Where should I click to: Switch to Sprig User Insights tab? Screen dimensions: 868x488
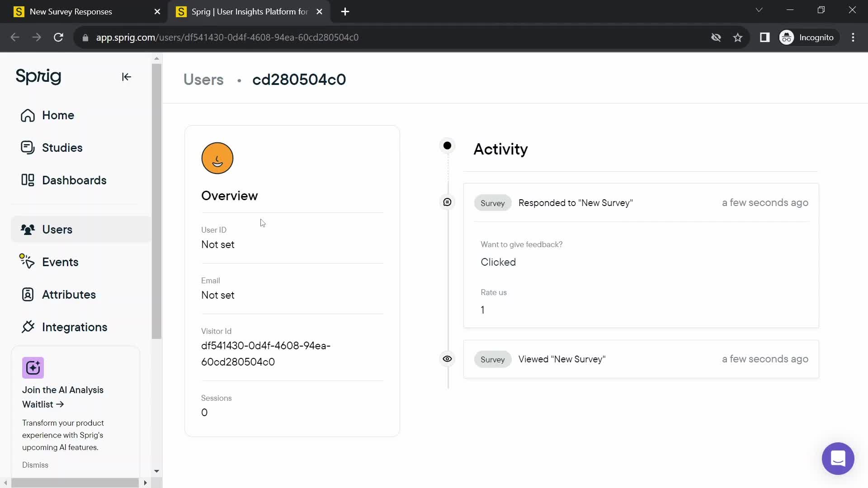pos(249,12)
